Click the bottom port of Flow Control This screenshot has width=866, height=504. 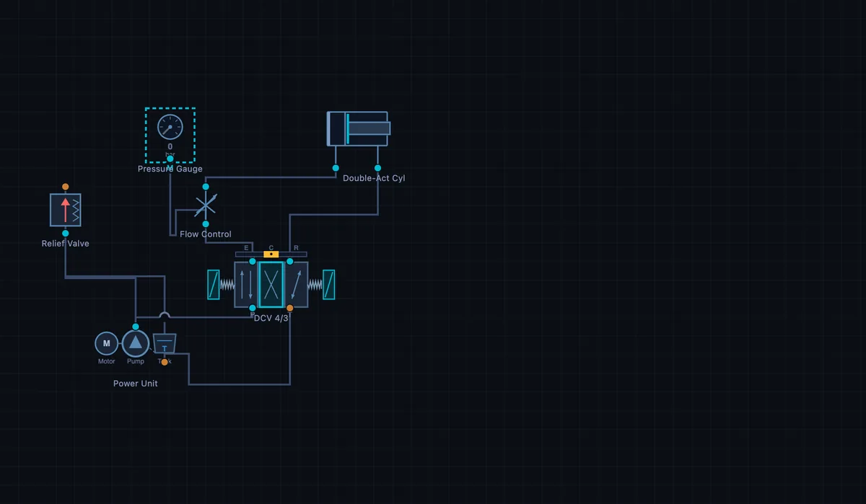pyautogui.click(x=206, y=224)
